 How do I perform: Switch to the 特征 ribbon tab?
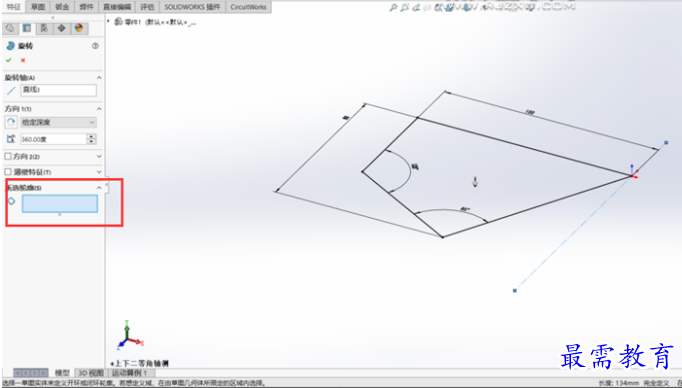click(x=13, y=7)
